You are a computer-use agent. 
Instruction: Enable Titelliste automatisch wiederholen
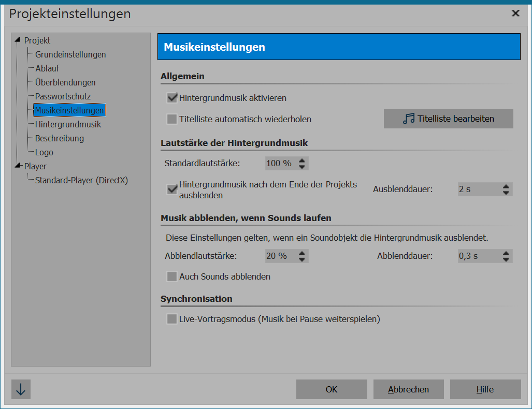(171, 119)
